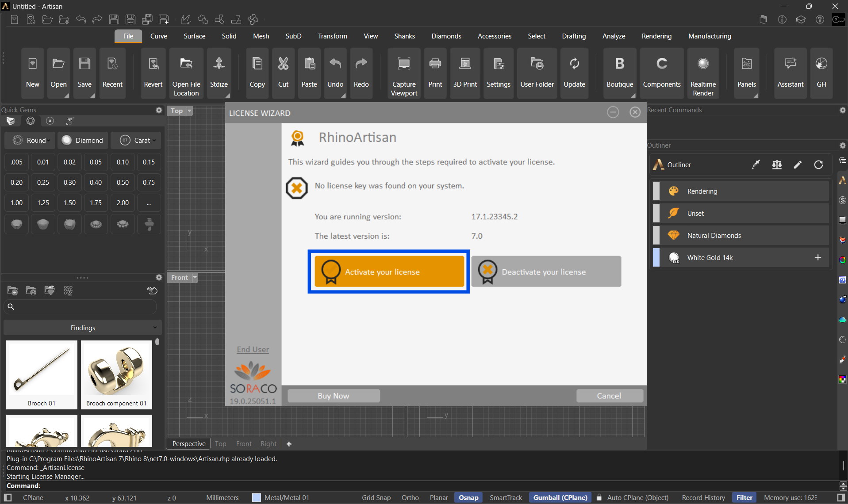Viewport: 848px width, 504px height.
Task: Disable the Filter status bar toggle
Action: [744, 497]
